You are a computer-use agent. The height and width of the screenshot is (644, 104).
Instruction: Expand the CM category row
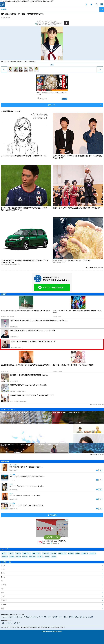click(x=52, y=581)
